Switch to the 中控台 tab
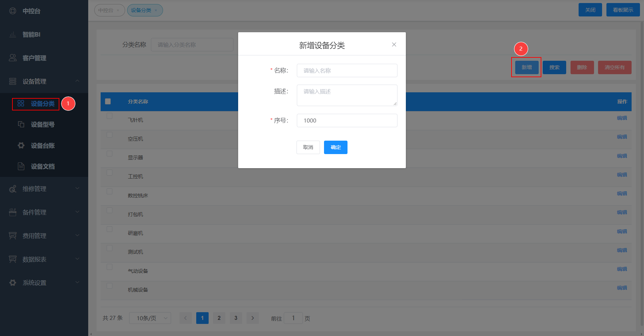The height and width of the screenshot is (336, 644). click(x=106, y=10)
